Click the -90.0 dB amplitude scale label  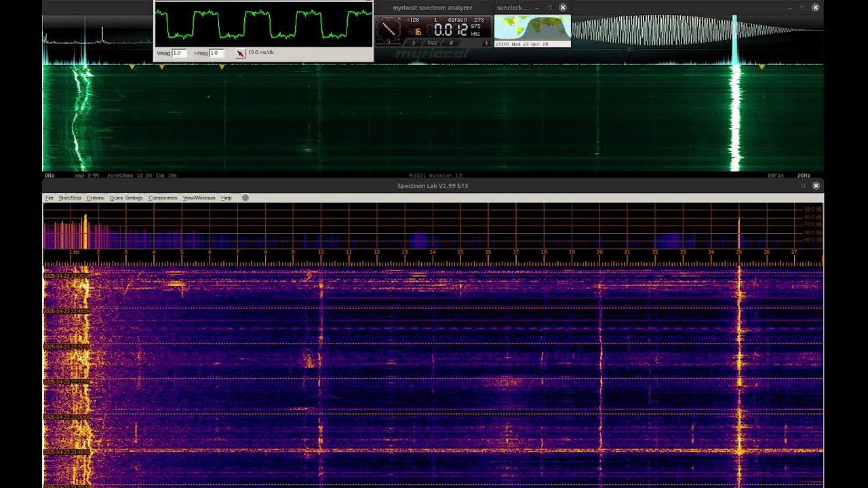click(812, 239)
